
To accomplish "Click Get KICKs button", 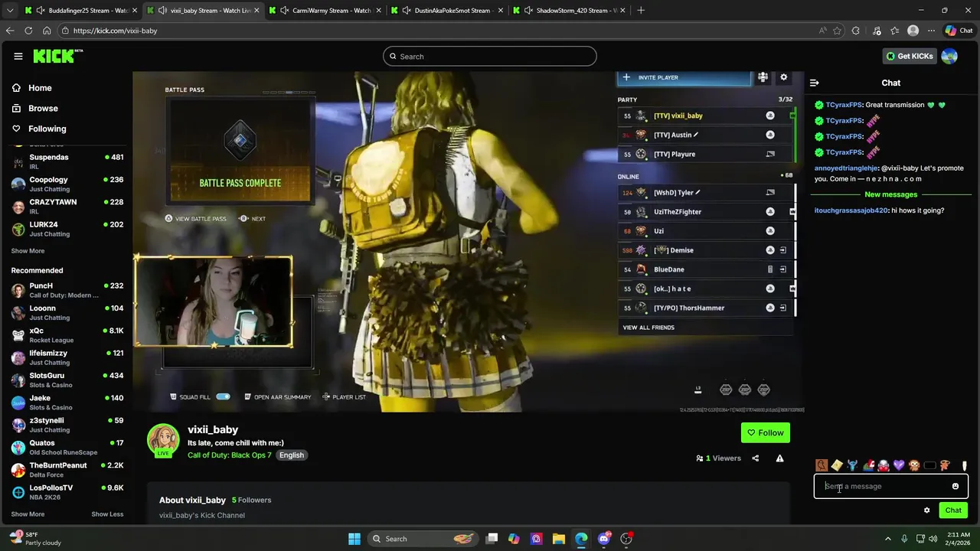I will point(910,56).
